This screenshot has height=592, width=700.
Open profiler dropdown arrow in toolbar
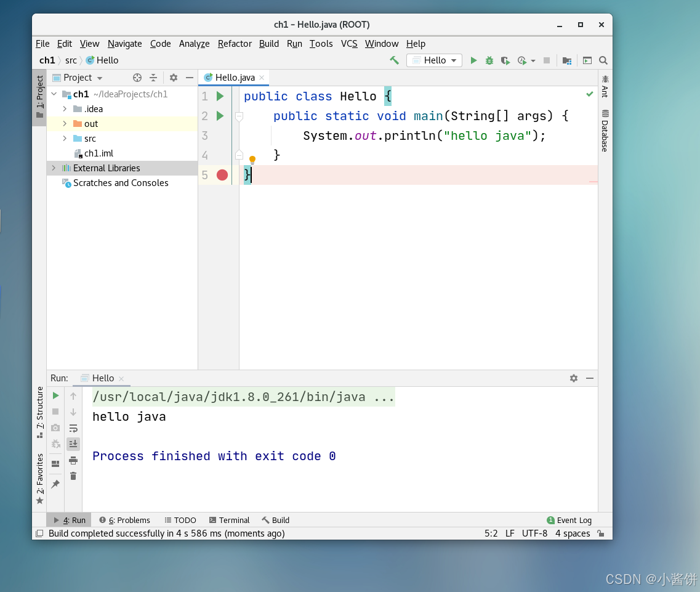tap(533, 61)
